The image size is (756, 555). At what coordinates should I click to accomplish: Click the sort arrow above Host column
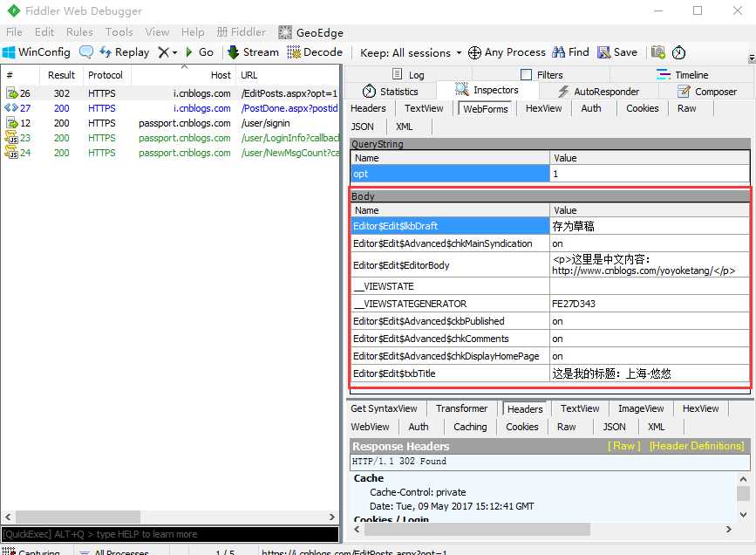[x=184, y=66]
